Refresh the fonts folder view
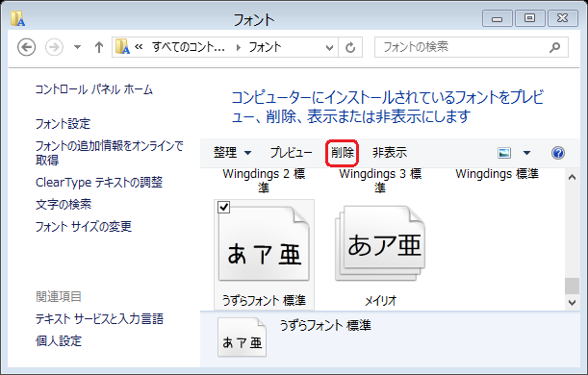Screen dimensions: 588x375 pos(350,47)
